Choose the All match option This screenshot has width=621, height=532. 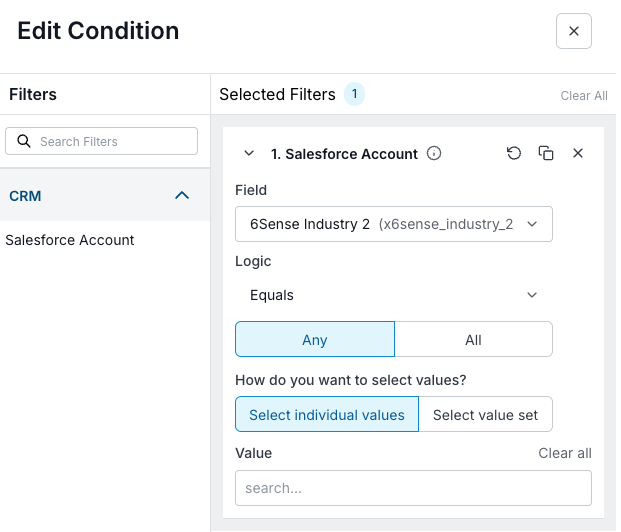pos(473,339)
